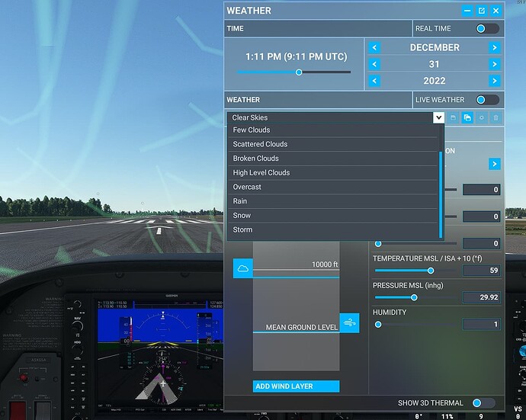
Task: Go to previous month before December
Action: pos(374,47)
